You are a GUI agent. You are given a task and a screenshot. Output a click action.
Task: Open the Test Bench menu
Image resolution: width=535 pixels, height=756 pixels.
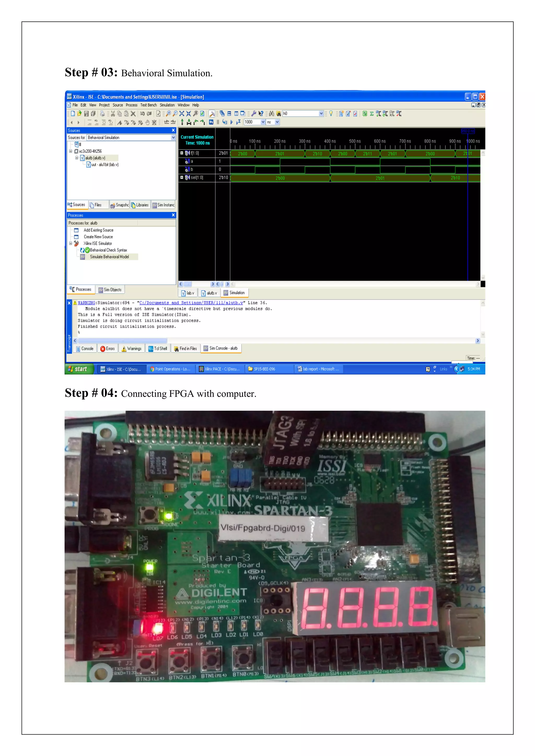coord(149,105)
